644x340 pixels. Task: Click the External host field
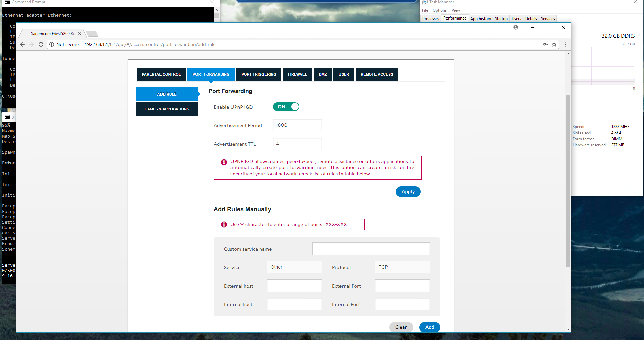(294, 286)
